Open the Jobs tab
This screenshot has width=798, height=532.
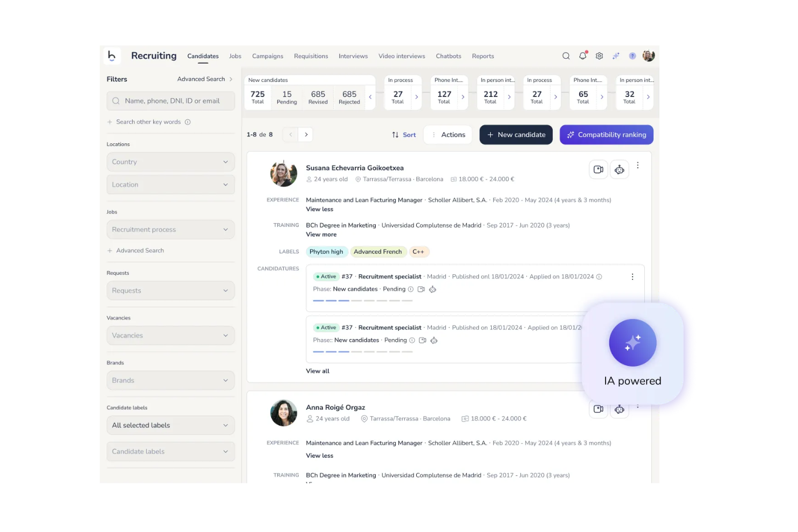235,56
